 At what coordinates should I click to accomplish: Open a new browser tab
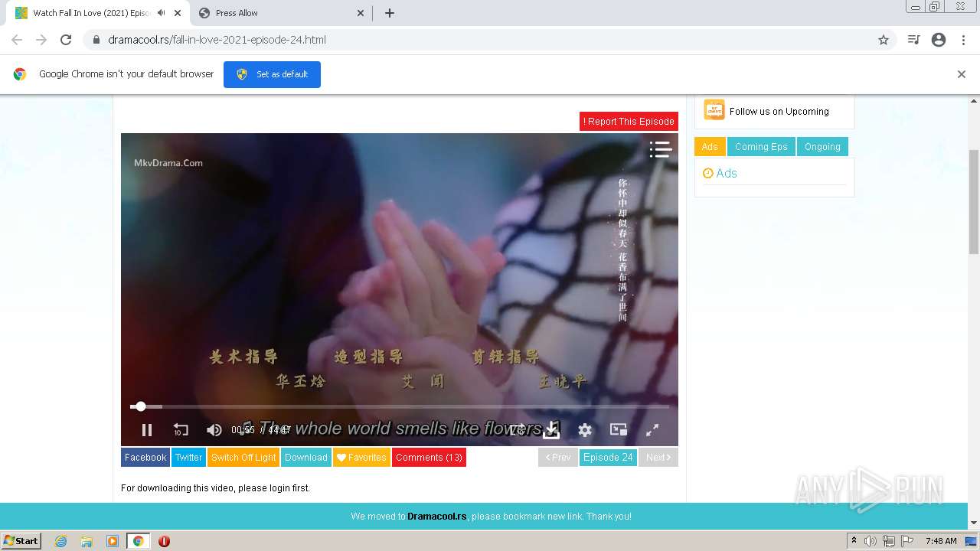pyautogui.click(x=390, y=13)
